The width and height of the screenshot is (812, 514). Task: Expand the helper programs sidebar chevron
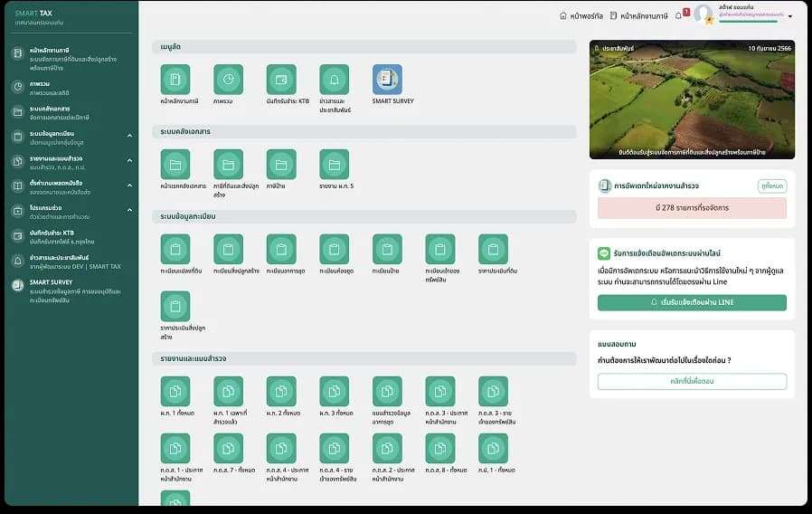click(129, 210)
